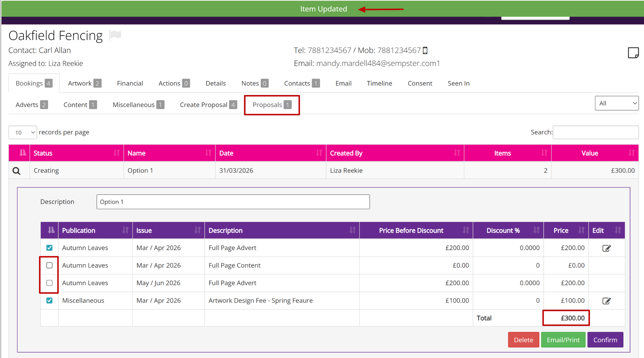Open the Seen In tab

pyautogui.click(x=458, y=83)
